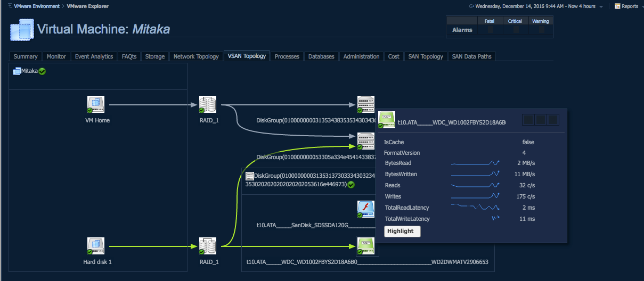Viewport: 644px width, 281px height.
Task: Click the Highlight button in popup
Action: [x=402, y=232]
